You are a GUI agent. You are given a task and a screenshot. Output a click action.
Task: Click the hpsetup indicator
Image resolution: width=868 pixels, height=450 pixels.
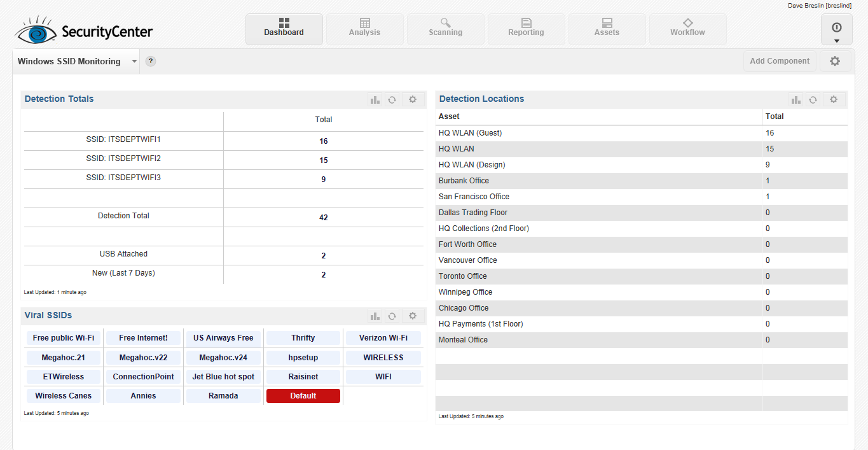pos(303,358)
